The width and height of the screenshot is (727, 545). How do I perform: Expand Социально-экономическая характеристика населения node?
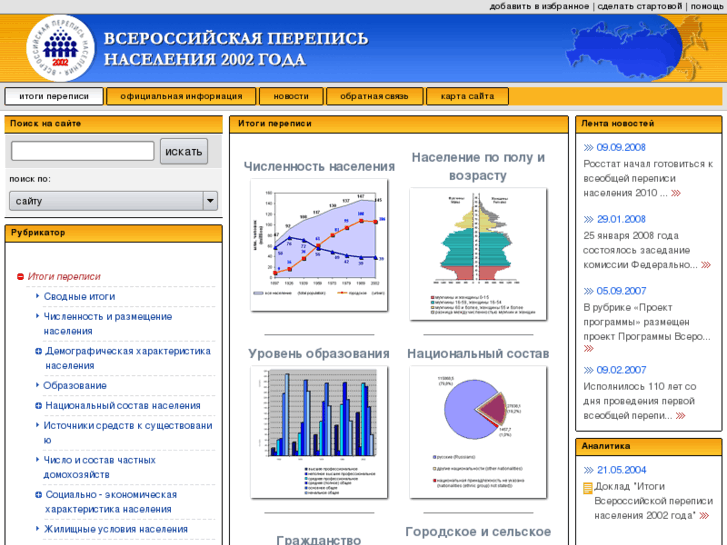[x=38, y=495]
